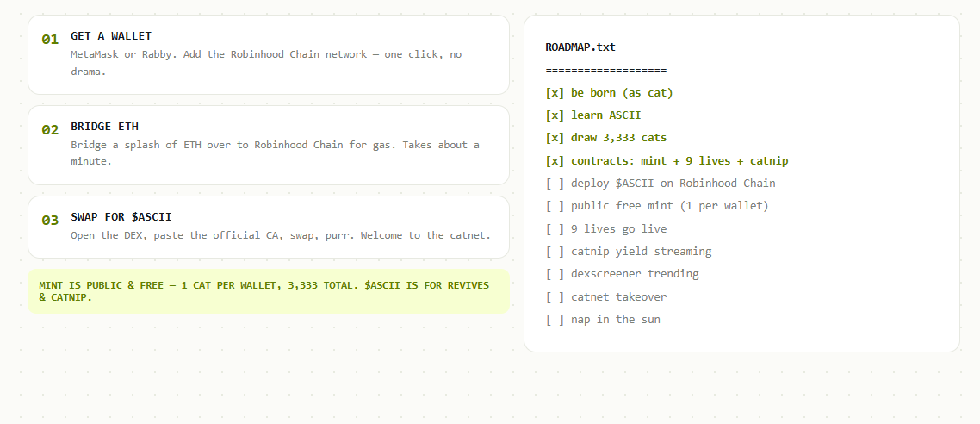Click the 'nap in the sun' roadmap item
This screenshot has width=980, height=424.
click(x=603, y=320)
